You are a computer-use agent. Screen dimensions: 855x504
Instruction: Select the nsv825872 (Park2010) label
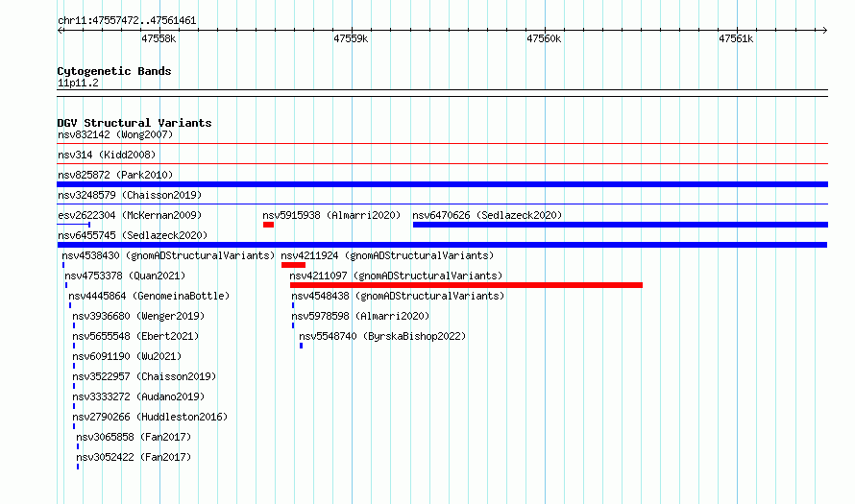point(115,175)
